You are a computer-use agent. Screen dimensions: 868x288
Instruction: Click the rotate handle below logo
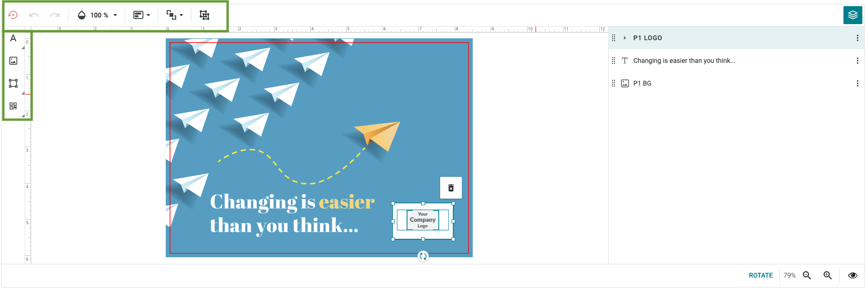[423, 256]
